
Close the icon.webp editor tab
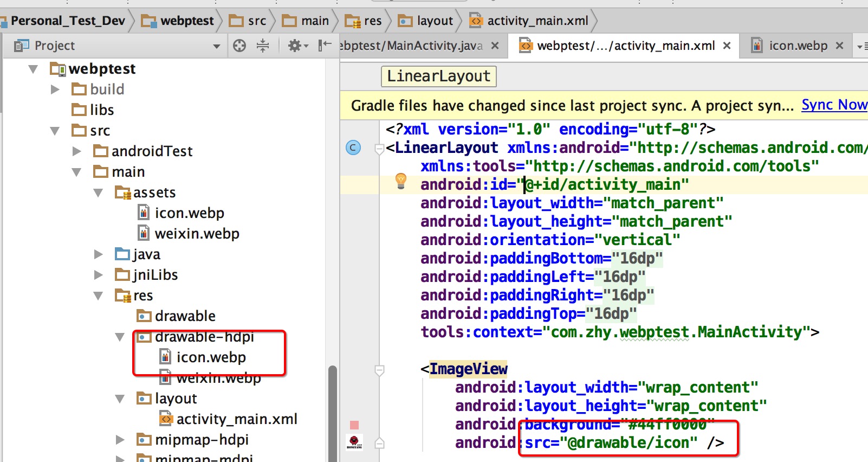click(839, 46)
